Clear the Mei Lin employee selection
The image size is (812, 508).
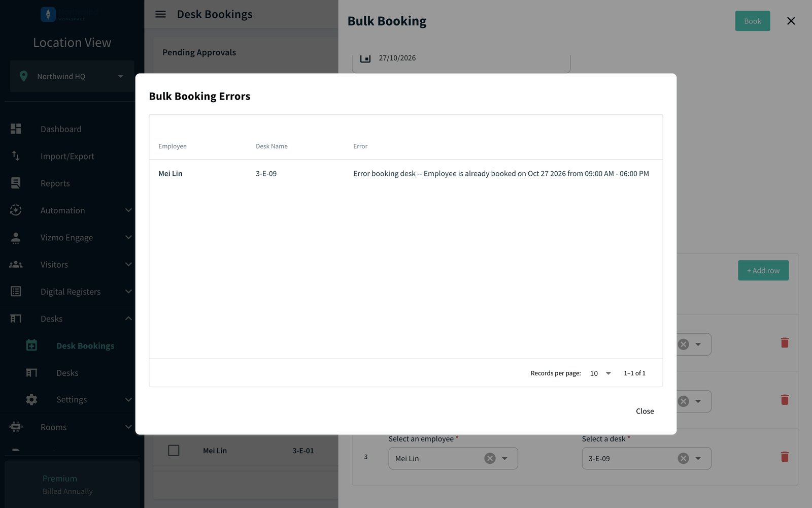[490, 458]
